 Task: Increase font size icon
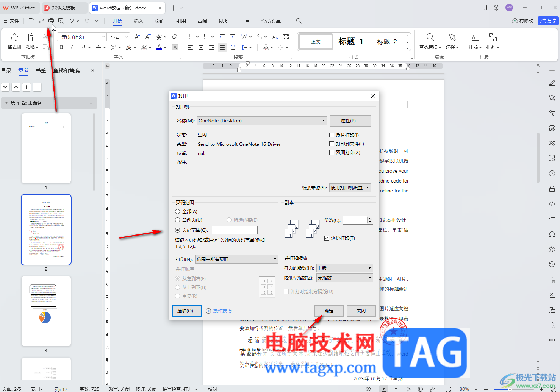coord(137,37)
